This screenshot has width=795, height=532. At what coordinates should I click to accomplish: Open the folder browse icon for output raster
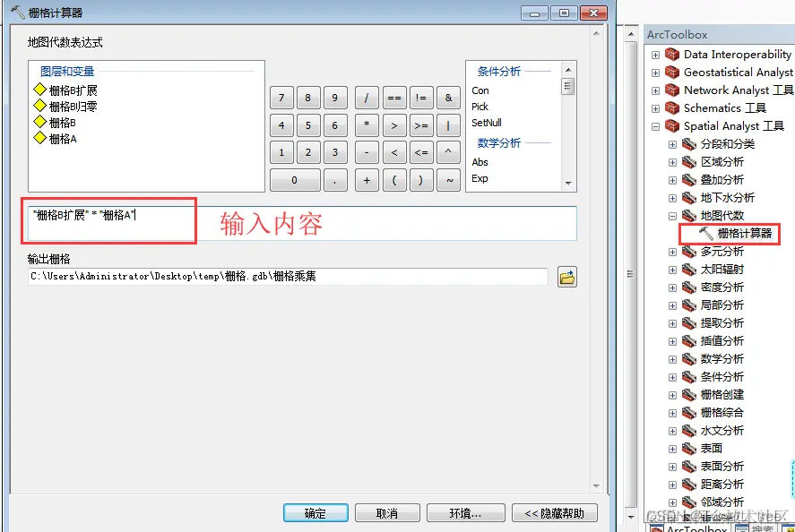566,277
